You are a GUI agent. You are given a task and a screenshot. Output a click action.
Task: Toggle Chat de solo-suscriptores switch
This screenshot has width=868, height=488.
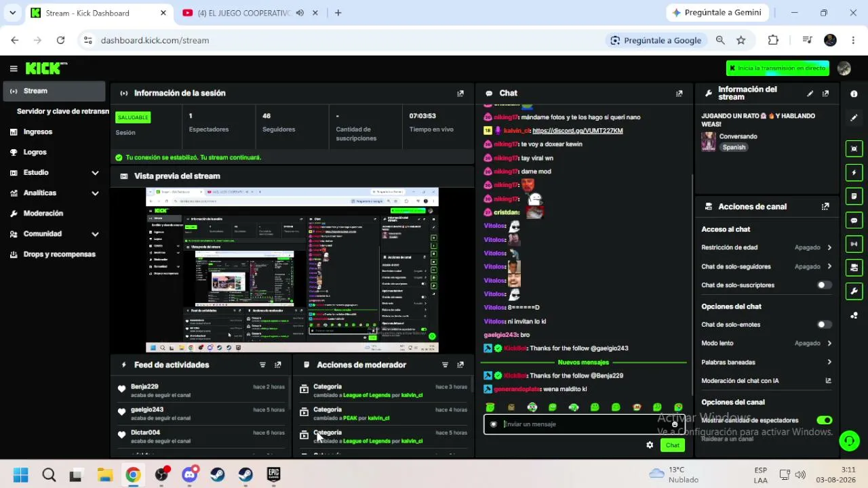pos(824,285)
